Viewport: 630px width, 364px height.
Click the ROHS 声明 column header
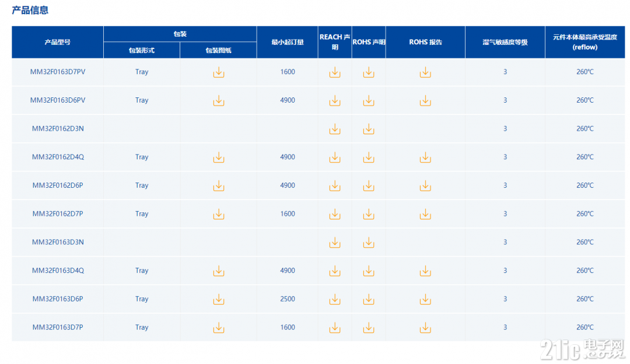[369, 42]
